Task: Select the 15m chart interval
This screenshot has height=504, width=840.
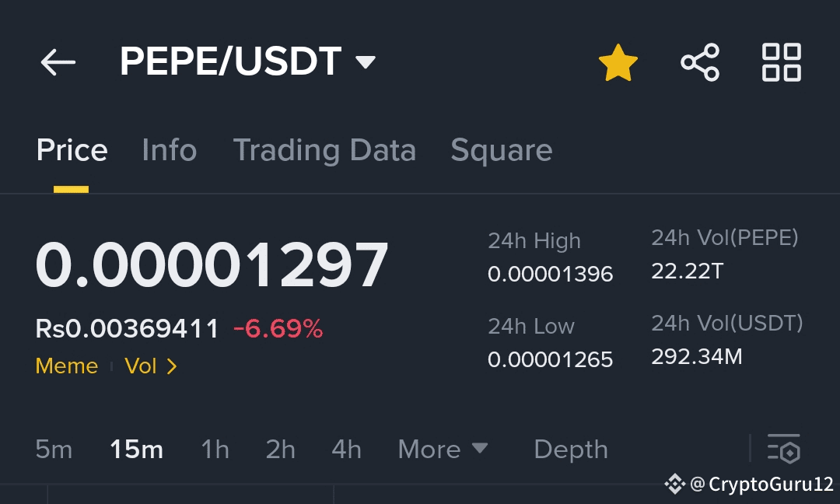Action: tap(137, 449)
